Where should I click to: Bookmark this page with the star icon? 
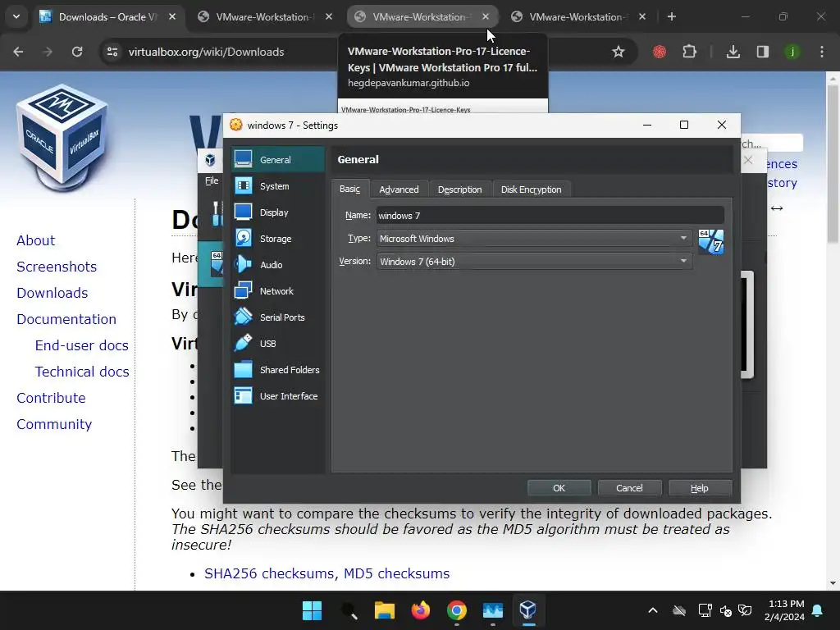pos(619,52)
